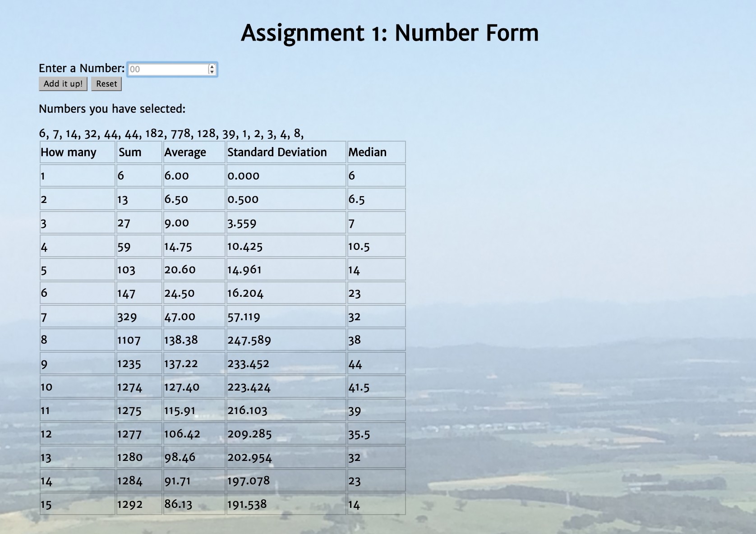Screen dimensions: 756x534
Task: Click the Reset button
Action: click(106, 84)
